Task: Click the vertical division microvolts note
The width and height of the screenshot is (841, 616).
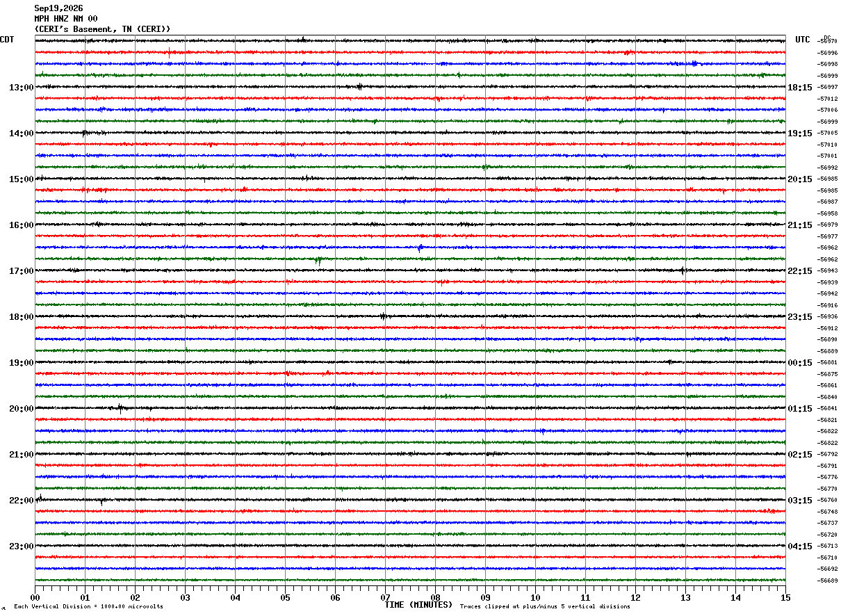Action: (88, 606)
